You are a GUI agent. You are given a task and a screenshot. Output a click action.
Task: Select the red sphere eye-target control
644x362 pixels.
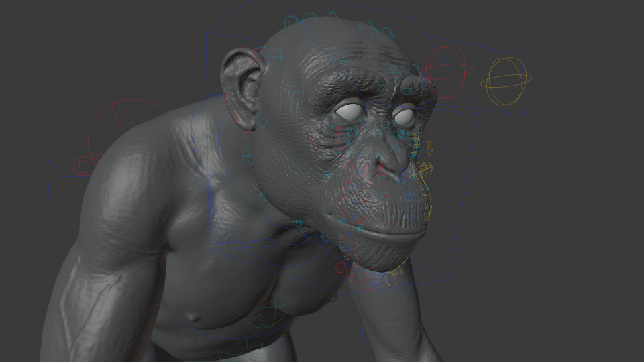click(449, 72)
